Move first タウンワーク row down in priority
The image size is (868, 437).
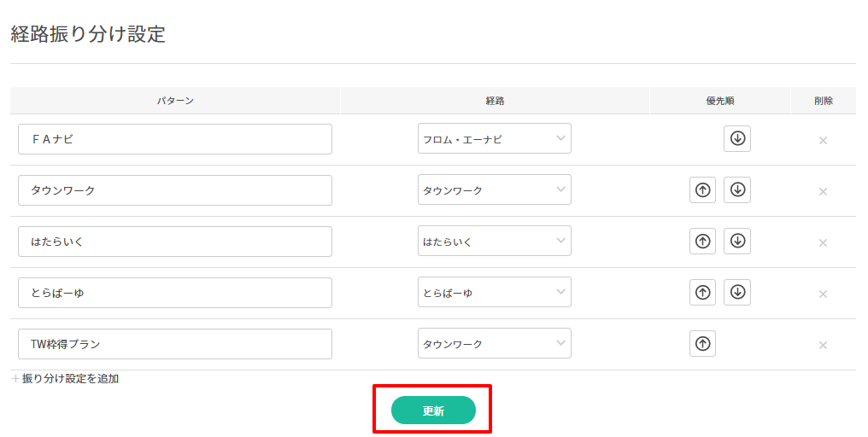point(736,190)
